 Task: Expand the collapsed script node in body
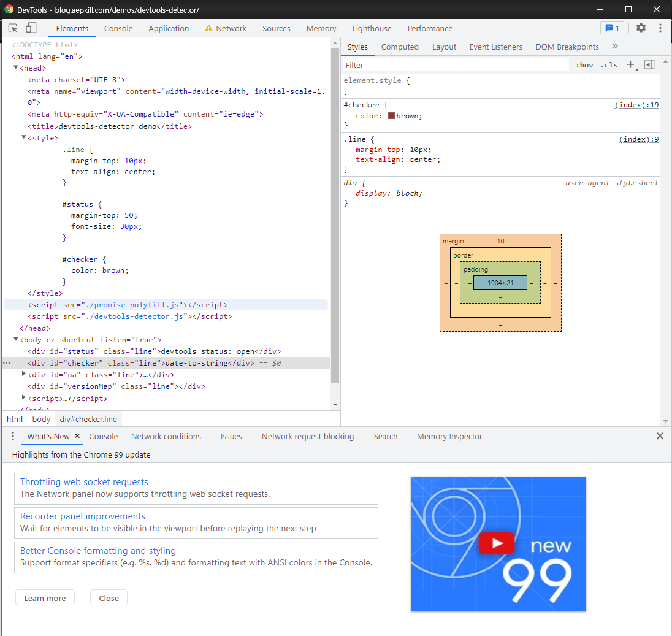point(24,397)
